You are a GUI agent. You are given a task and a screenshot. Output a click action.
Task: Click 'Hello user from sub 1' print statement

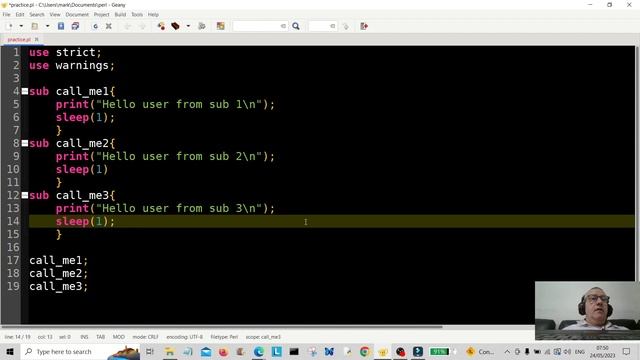(x=165, y=104)
